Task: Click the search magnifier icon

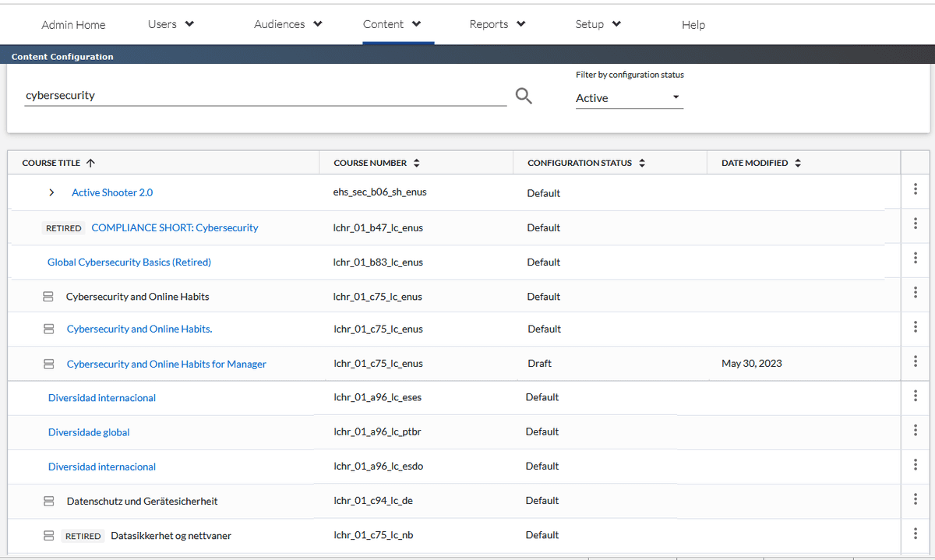Action: click(x=523, y=95)
